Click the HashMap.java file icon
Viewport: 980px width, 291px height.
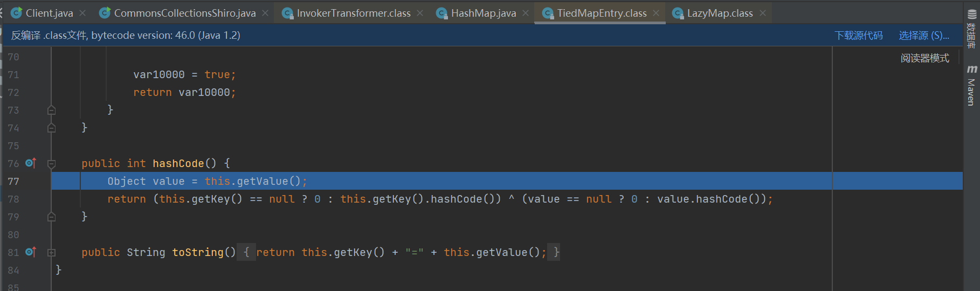coord(442,13)
